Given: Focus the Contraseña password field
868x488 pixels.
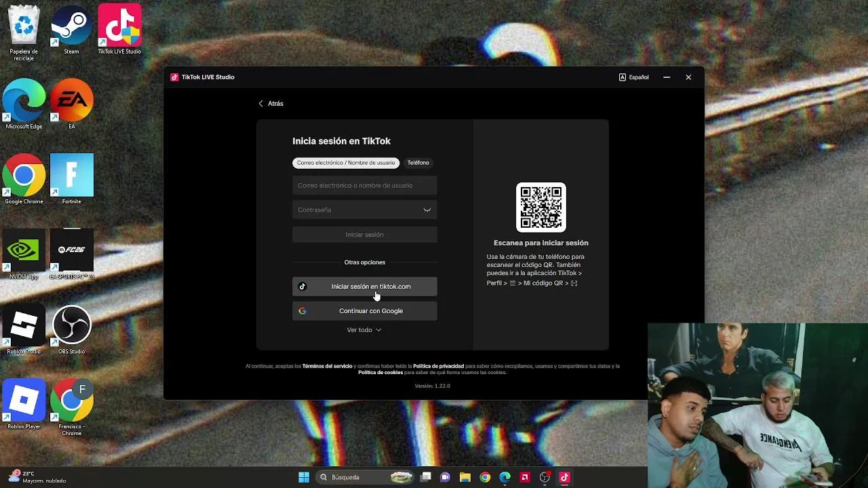Looking at the screenshot, I should (x=365, y=210).
